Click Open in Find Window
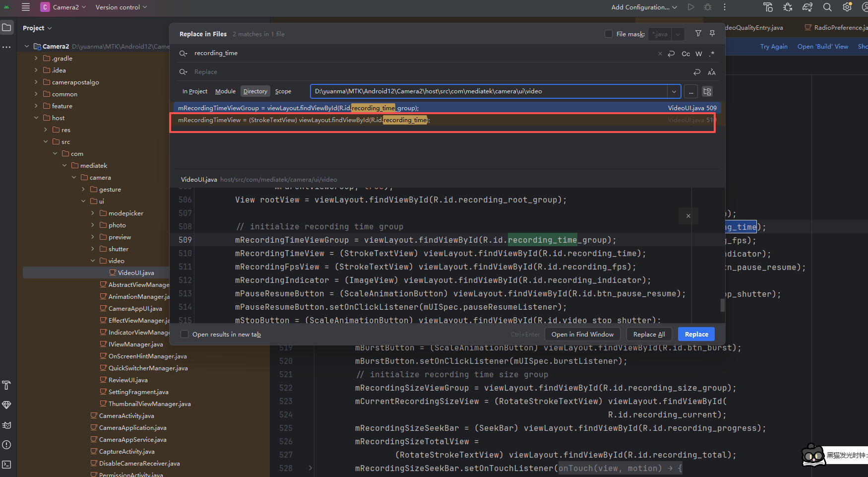 click(x=582, y=334)
